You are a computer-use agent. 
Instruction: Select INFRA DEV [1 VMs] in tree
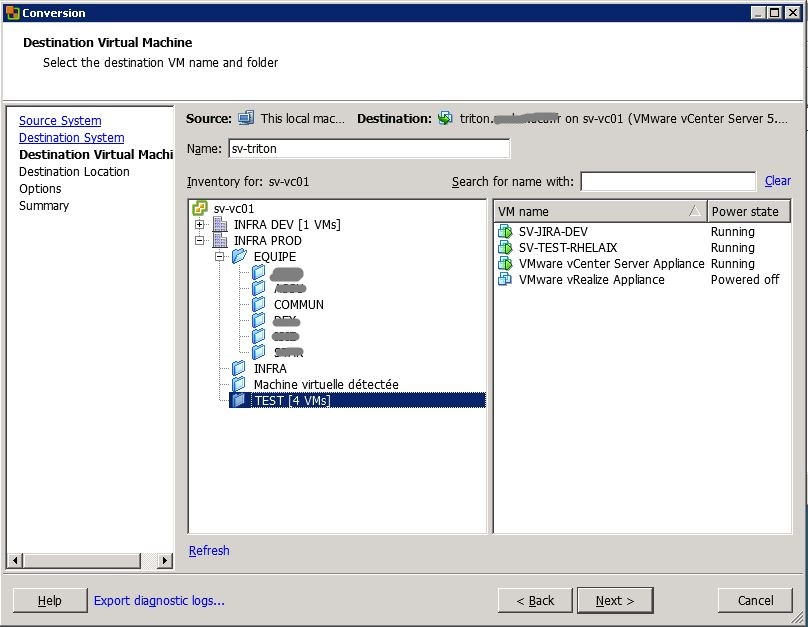[x=287, y=225]
